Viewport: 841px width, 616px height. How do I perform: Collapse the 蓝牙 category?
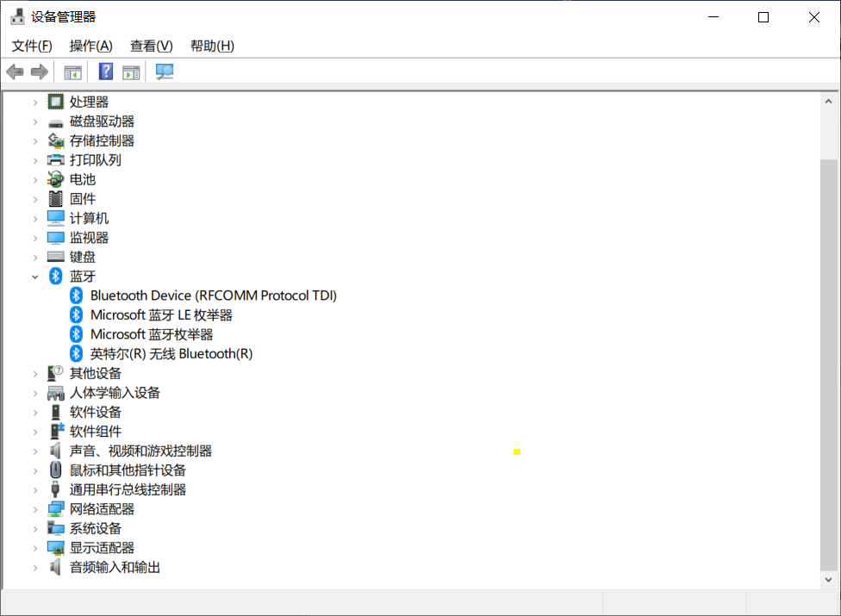point(35,277)
